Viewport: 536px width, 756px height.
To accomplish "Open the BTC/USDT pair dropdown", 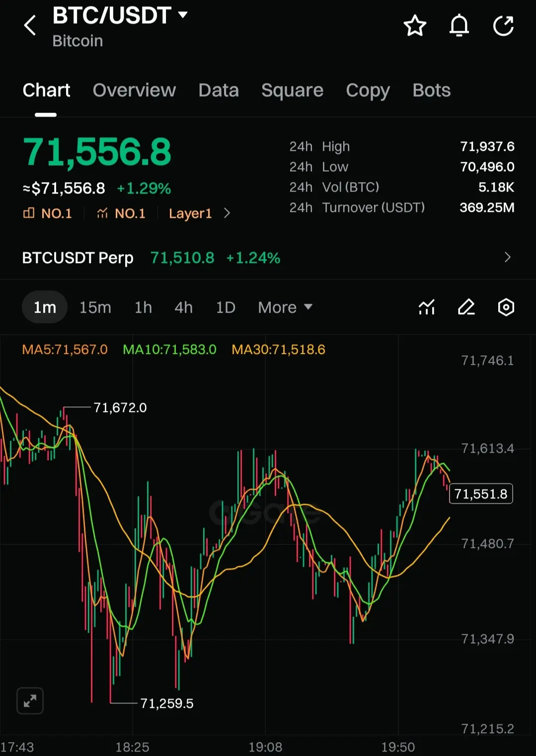I will (x=183, y=15).
